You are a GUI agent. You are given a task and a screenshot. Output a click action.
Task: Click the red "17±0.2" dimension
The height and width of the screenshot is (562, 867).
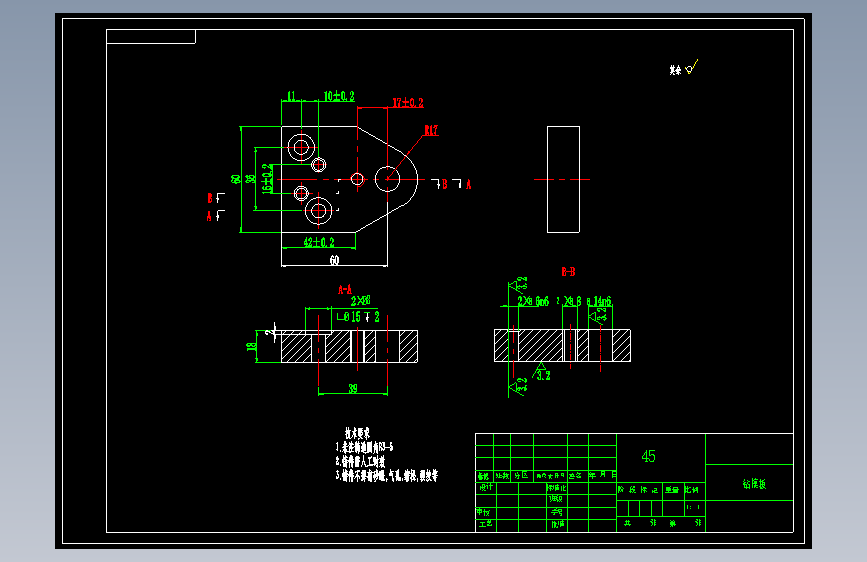tap(408, 103)
